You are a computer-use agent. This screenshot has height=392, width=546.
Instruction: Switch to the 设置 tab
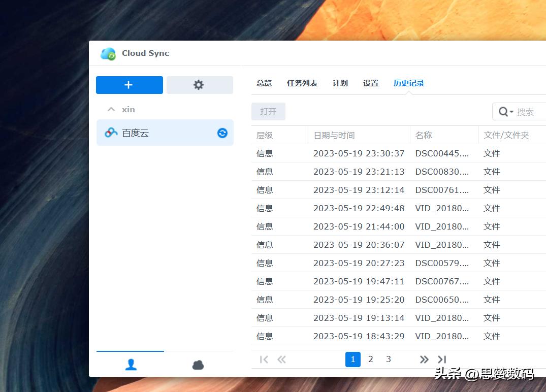370,83
